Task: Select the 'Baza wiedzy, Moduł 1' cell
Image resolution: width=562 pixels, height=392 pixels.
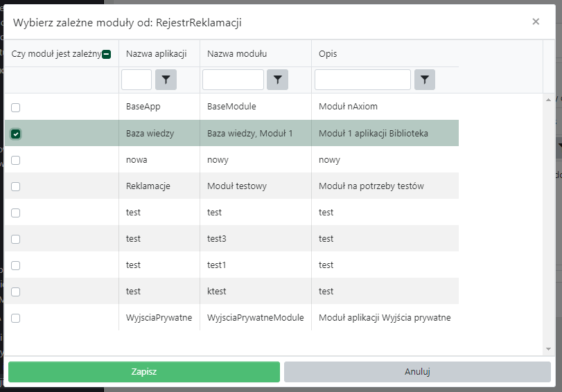Action: point(256,133)
